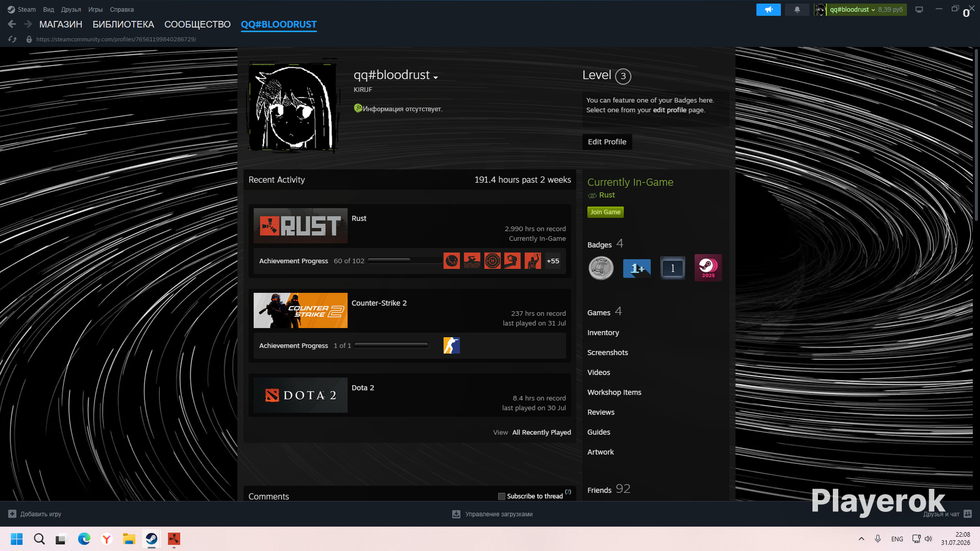Select the QQ#BLOODRUST tab
The height and width of the screenshot is (551, 980).
pyautogui.click(x=279, y=24)
